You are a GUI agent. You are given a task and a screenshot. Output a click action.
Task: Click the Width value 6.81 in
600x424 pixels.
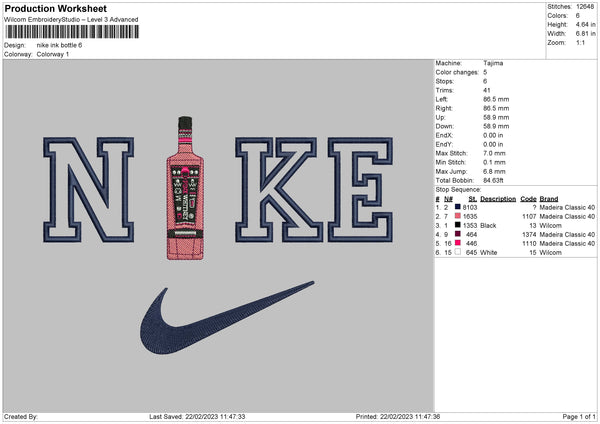585,34
